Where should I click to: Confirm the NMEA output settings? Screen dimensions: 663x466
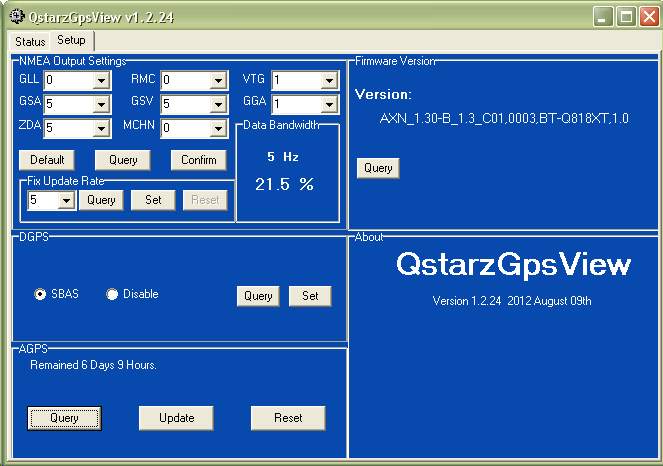[199, 160]
